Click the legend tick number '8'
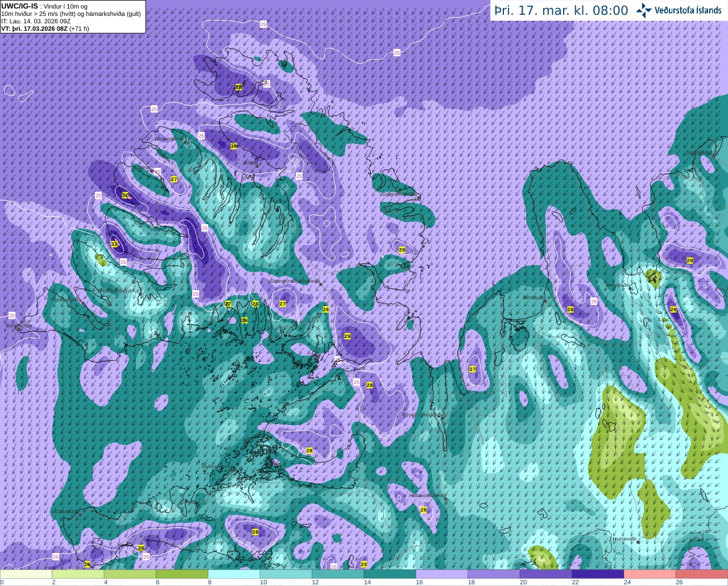728x586 pixels. click(210, 583)
